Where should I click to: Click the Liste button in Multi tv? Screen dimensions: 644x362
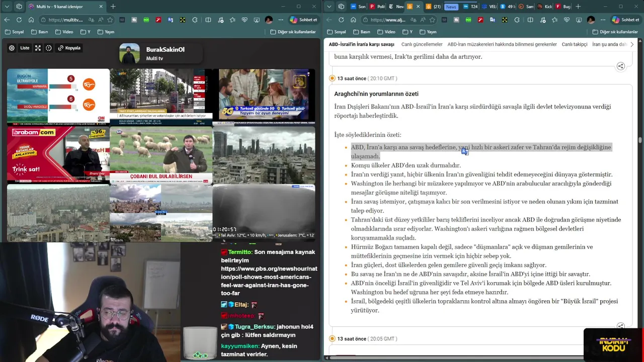[x=25, y=48]
